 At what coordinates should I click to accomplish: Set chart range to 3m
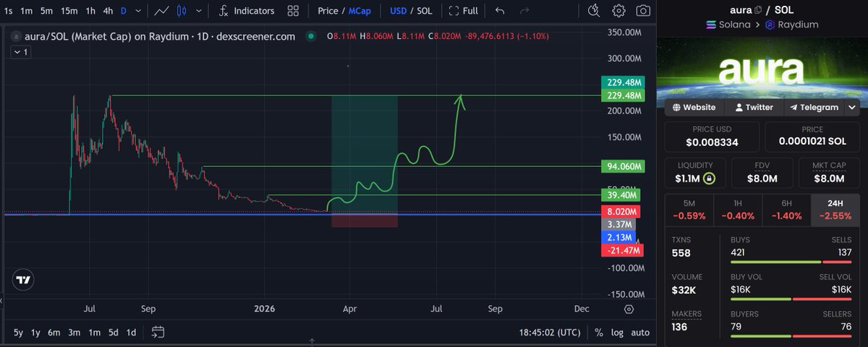pos(75,333)
